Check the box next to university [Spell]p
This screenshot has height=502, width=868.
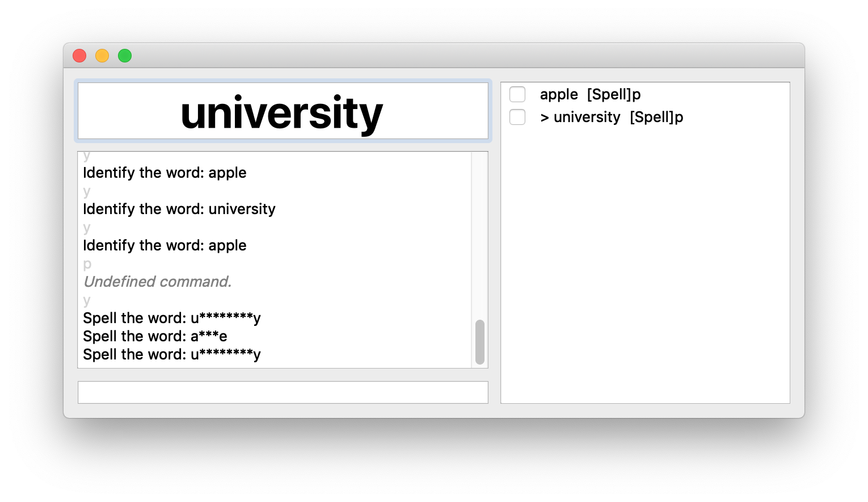click(x=517, y=117)
